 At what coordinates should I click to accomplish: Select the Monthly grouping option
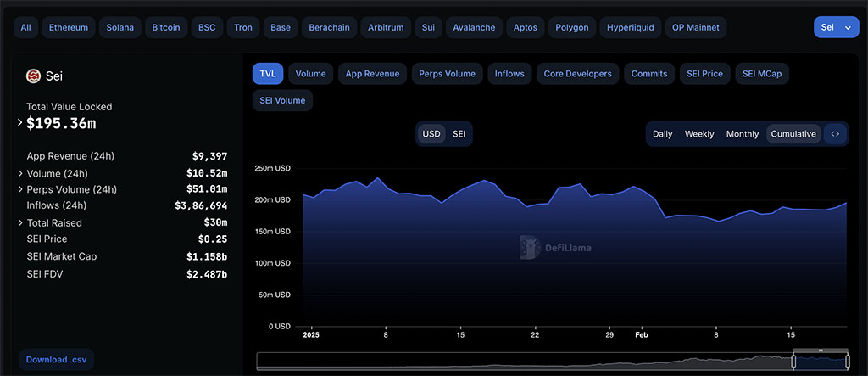743,133
